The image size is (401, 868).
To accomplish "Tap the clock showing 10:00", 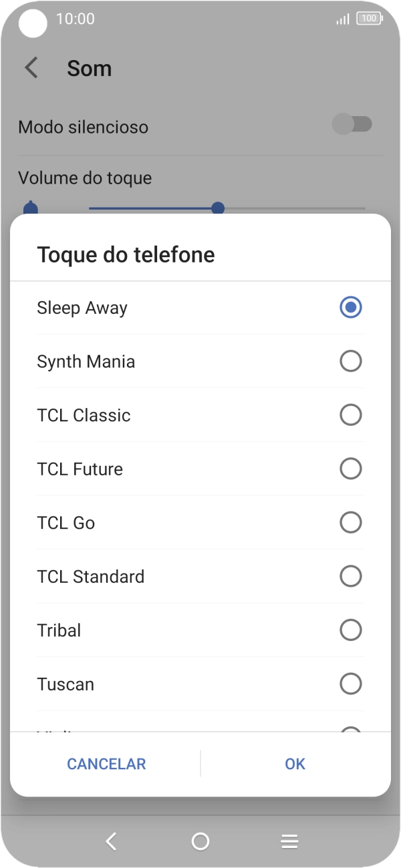I will [76, 19].
